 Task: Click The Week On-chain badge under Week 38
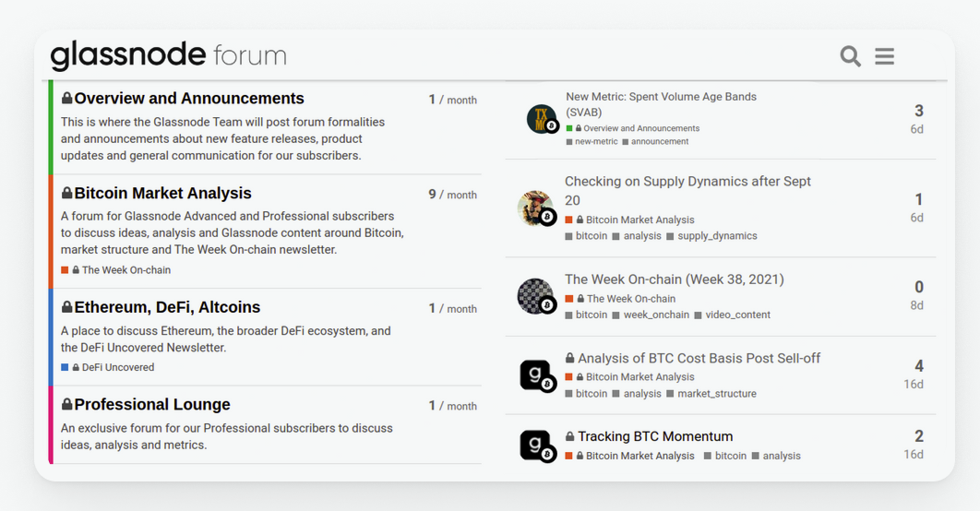pos(621,299)
